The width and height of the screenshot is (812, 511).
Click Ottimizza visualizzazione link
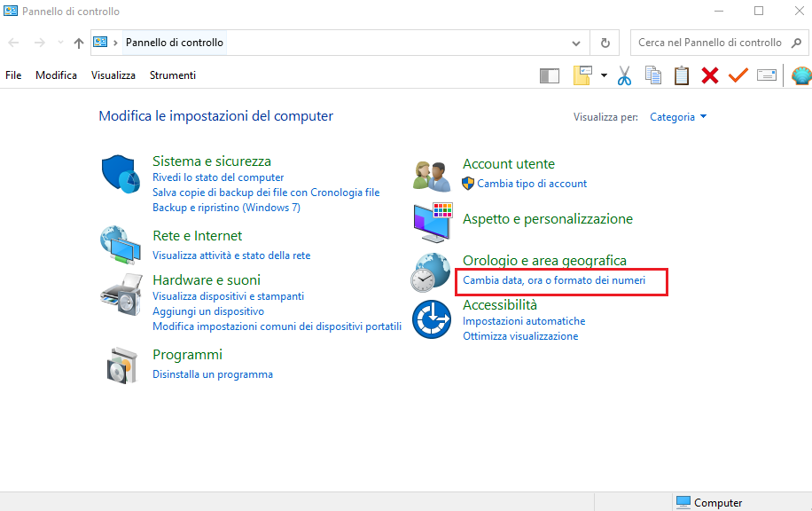coord(520,336)
